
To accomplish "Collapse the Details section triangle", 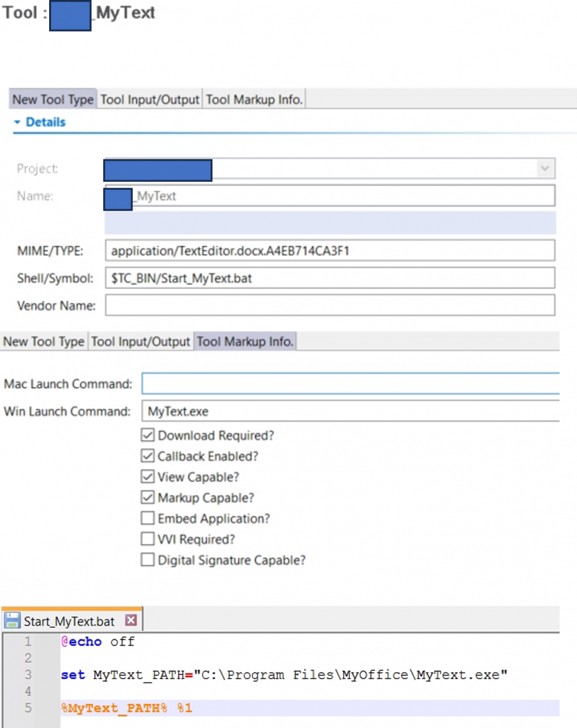I will (17, 123).
